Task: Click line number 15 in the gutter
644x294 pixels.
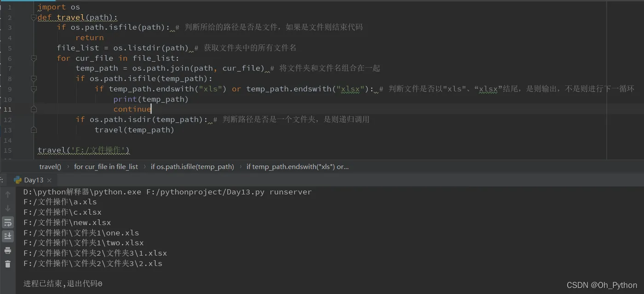Action: 7,150
